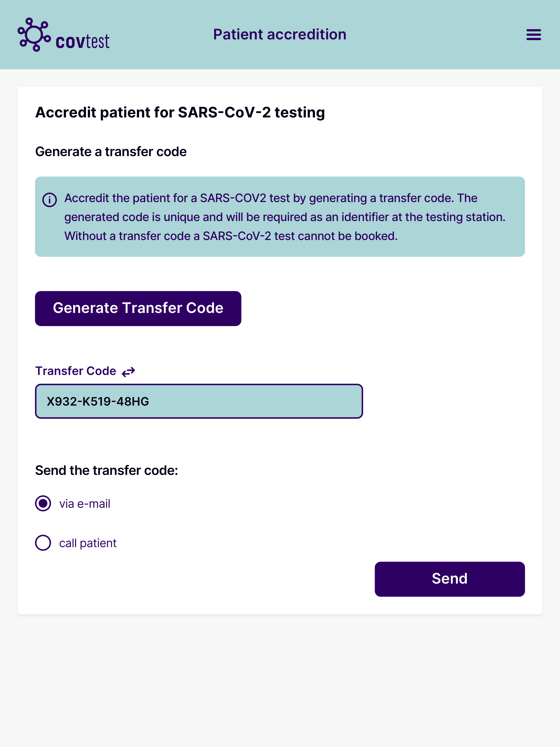Screen dimensions: 560x747
Task: Click 'Send the transfer code:' label
Action: tap(106, 470)
